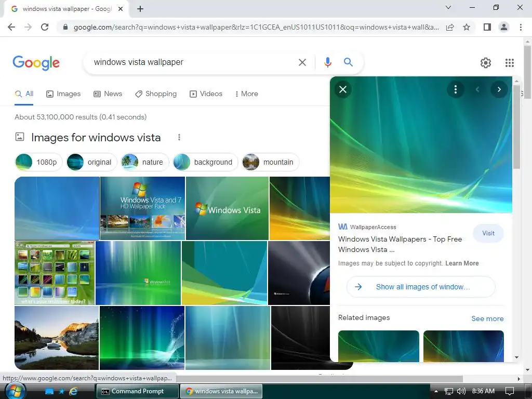Click the taskbar clock showing 8:36 AM
This screenshot has width=532, height=399.
483,391
